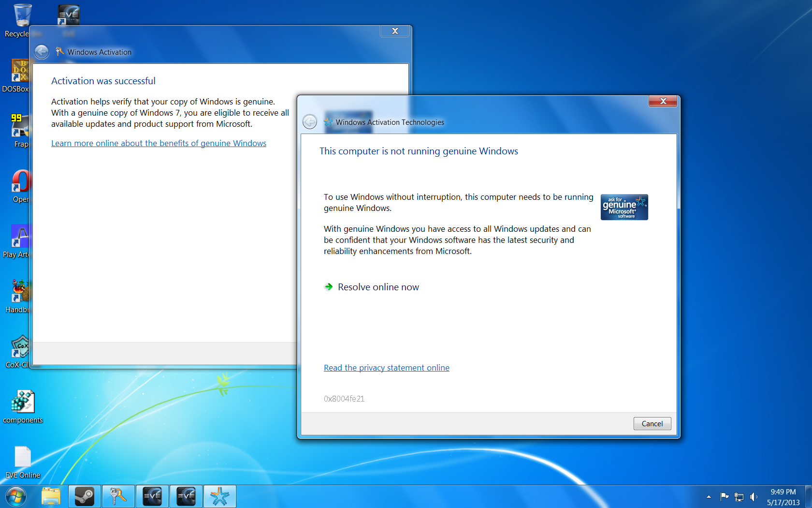
Task: Select EVE shortcut icon at desktop top
Action: [69, 15]
